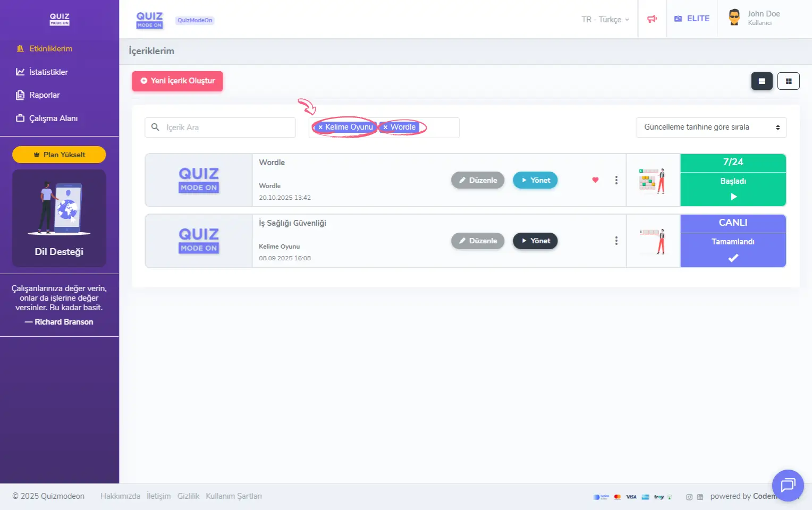The image size is (812, 510).
Task: Click the Tamamlandı checkmark panel
Action: 732,250
